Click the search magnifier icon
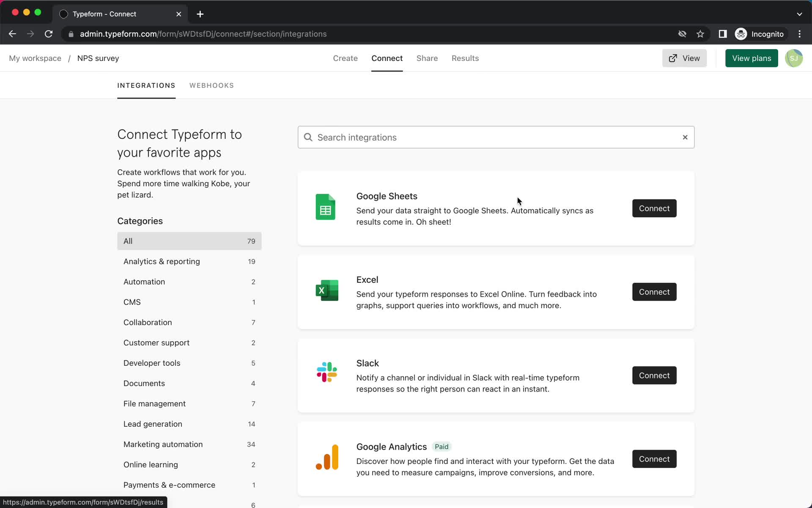 pos(308,137)
